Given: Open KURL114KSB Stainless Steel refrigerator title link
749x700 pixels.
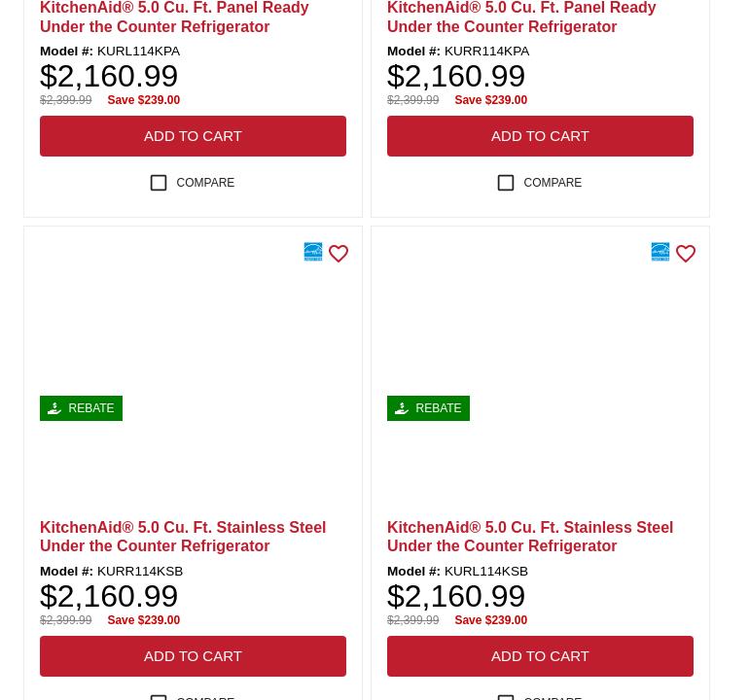Looking at the screenshot, I should point(530,537).
